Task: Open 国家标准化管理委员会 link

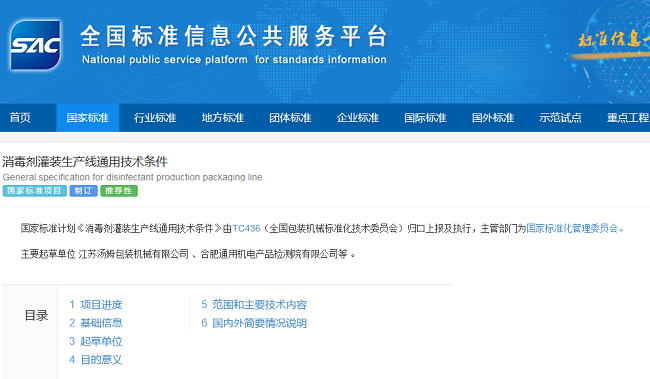Action: click(x=572, y=228)
